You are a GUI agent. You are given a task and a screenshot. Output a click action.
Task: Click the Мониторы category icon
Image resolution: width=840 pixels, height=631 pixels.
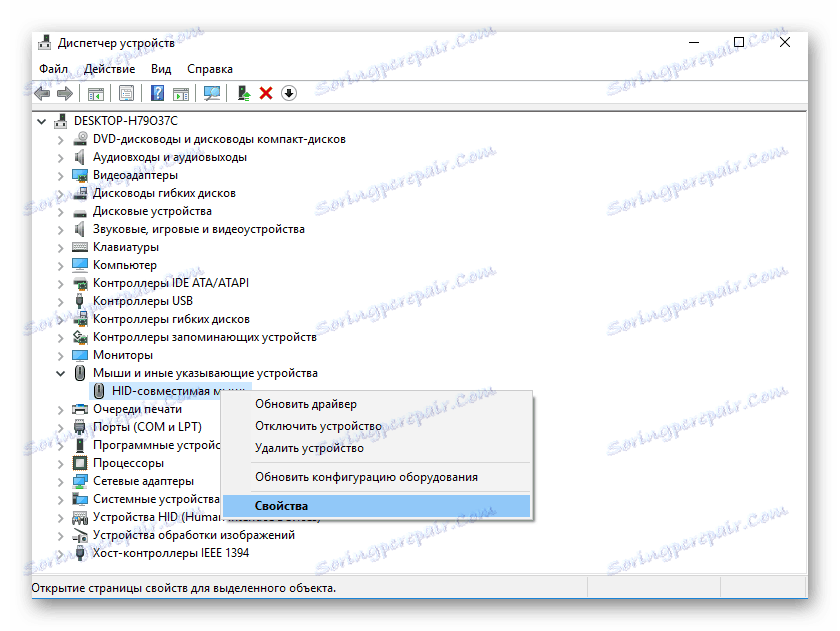(x=80, y=355)
